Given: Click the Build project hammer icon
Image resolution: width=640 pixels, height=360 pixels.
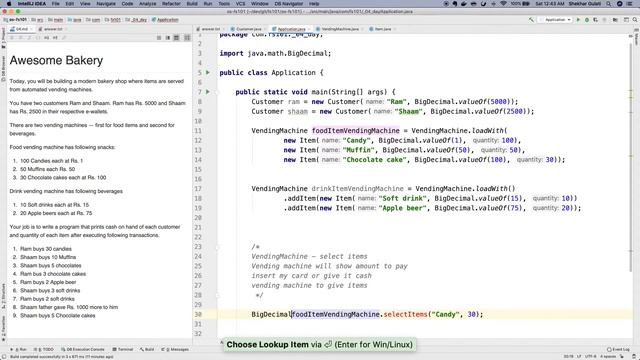Looking at the screenshot, I should (x=531, y=20).
